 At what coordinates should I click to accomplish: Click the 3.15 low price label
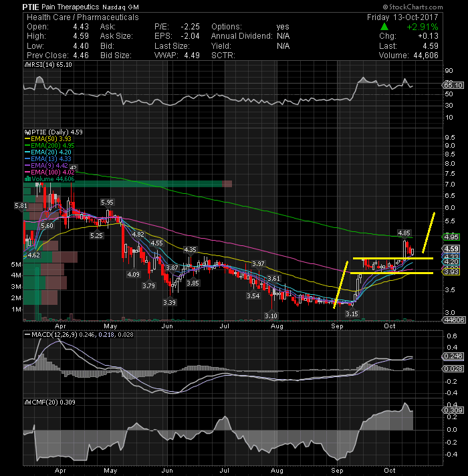(x=352, y=314)
